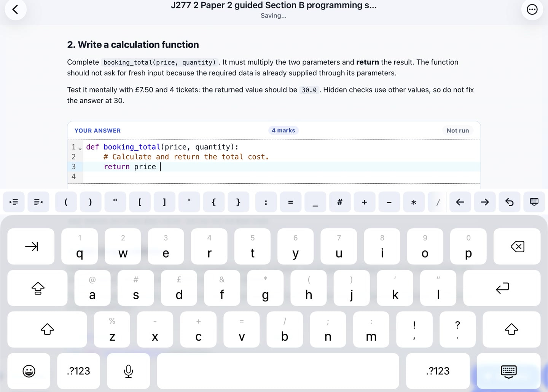Tap the question mark and period key
548x392 pixels.
click(x=457, y=330)
